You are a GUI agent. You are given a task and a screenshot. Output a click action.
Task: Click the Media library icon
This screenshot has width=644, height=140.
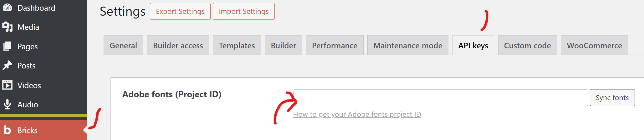pyautogui.click(x=7, y=27)
